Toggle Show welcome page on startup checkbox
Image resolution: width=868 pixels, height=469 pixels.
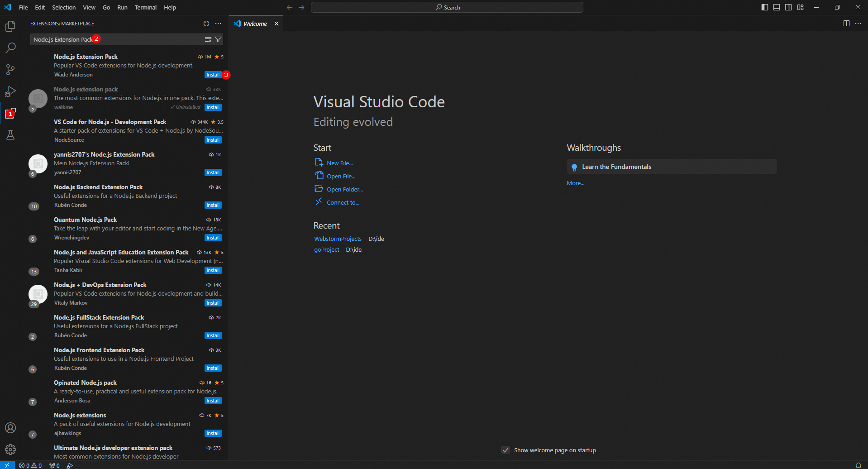506,450
